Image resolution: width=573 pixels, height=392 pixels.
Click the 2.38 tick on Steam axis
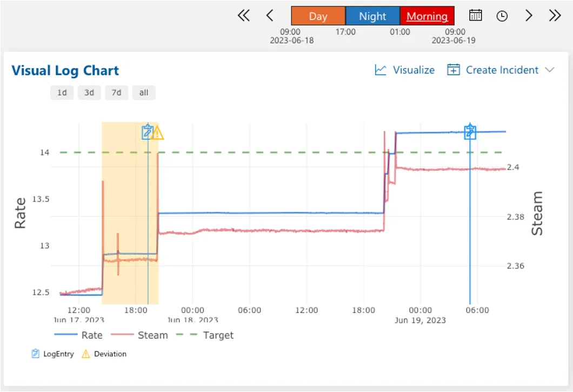(x=515, y=217)
